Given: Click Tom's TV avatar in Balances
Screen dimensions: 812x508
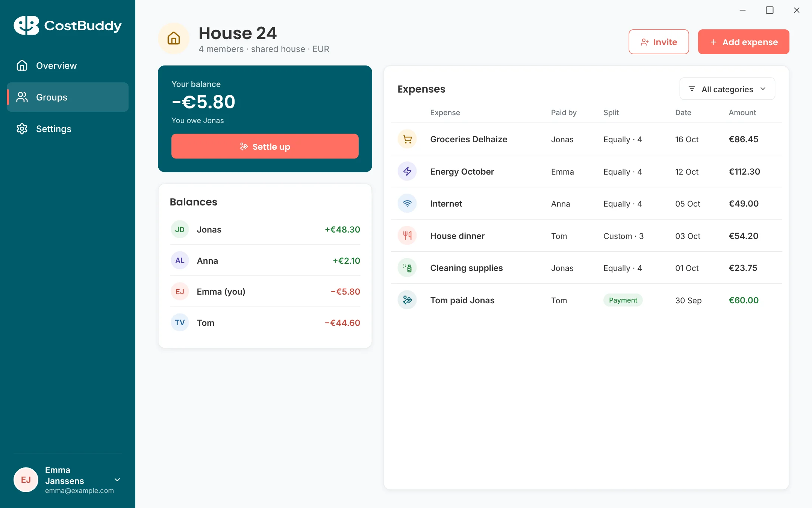Looking at the screenshot, I should click(x=180, y=322).
